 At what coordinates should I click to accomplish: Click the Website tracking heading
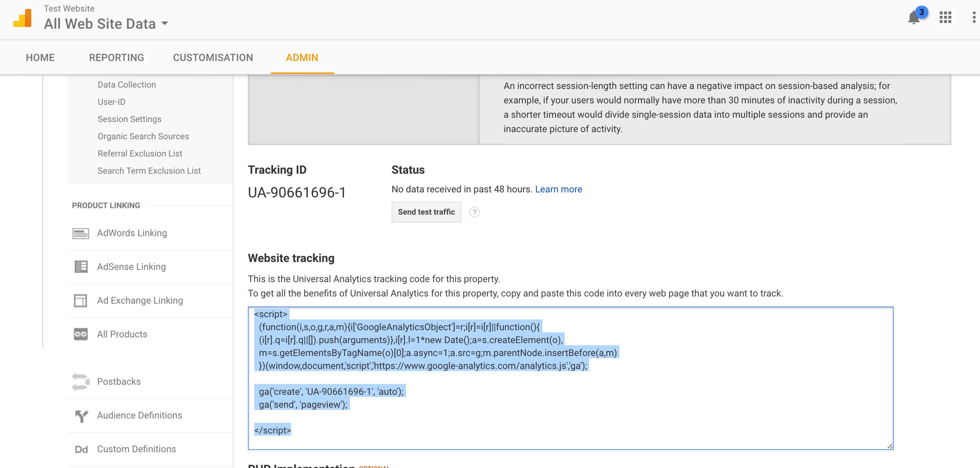[291, 258]
